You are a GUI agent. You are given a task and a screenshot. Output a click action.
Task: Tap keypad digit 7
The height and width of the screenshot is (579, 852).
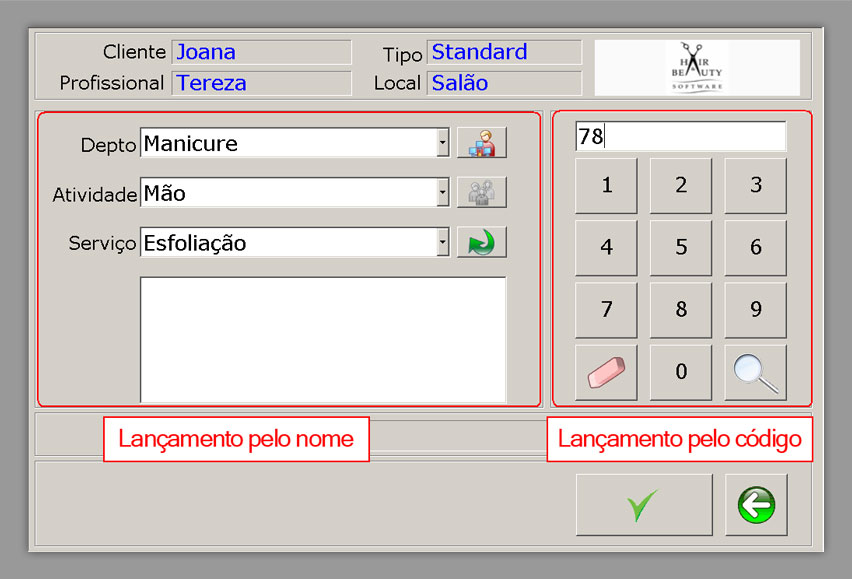tap(606, 310)
